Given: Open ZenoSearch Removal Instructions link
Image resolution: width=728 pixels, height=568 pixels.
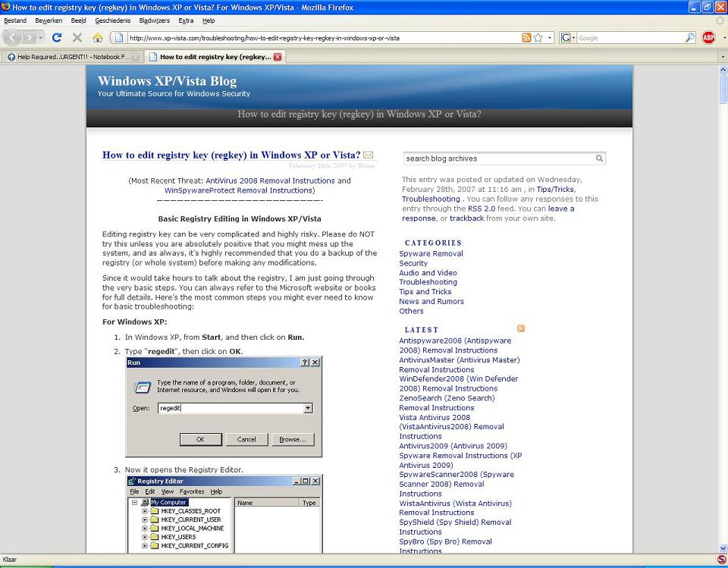Looking at the screenshot, I should coord(447,403).
